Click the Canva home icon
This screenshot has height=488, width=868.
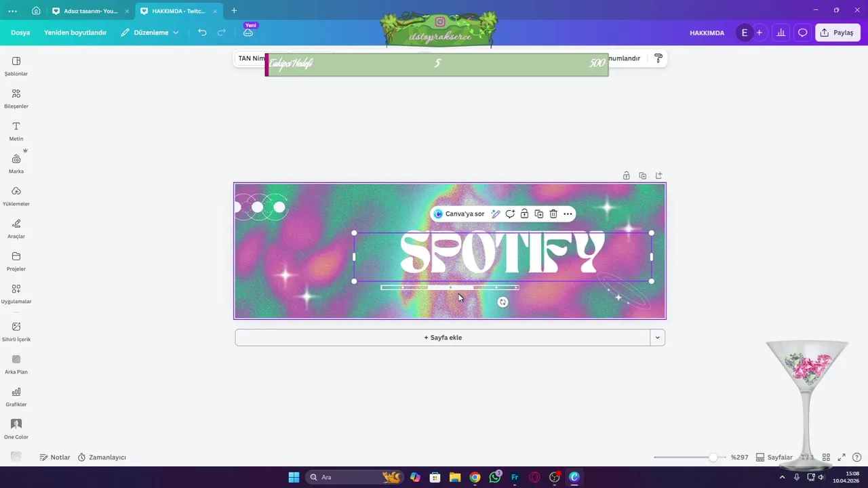[36, 11]
